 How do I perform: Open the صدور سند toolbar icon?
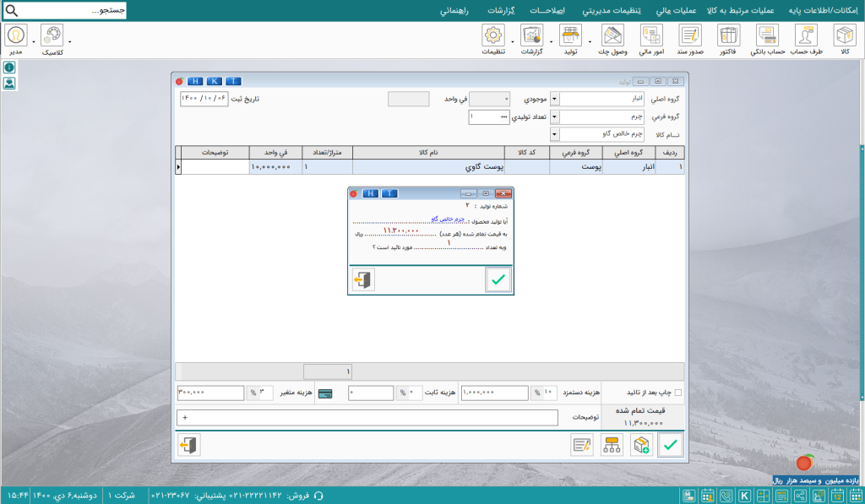pyautogui.click(x=690, y=35)
